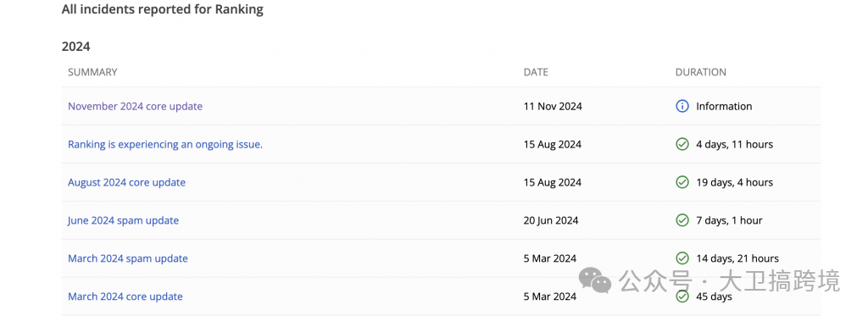Click the SUMMARY column header

(x=92, y=72)
